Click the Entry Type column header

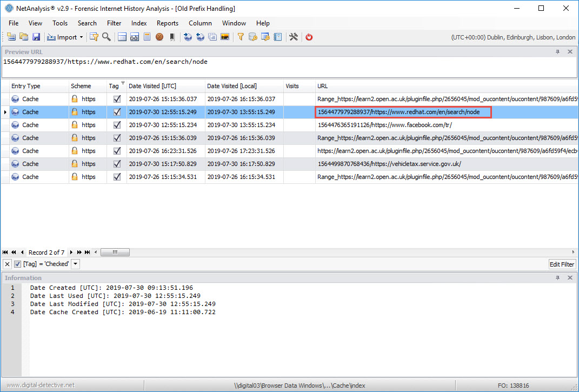39,86
